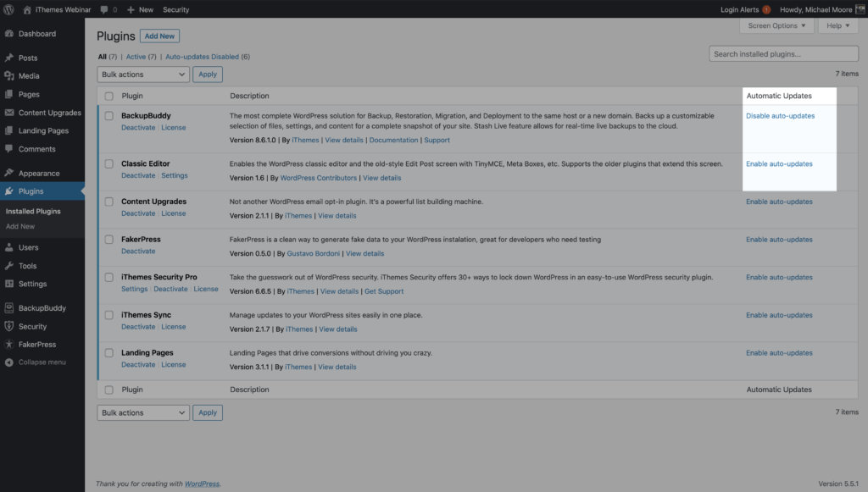Click the Appearance paintbrush icon
The image size is (868, 492).
(x=8, y=173)
